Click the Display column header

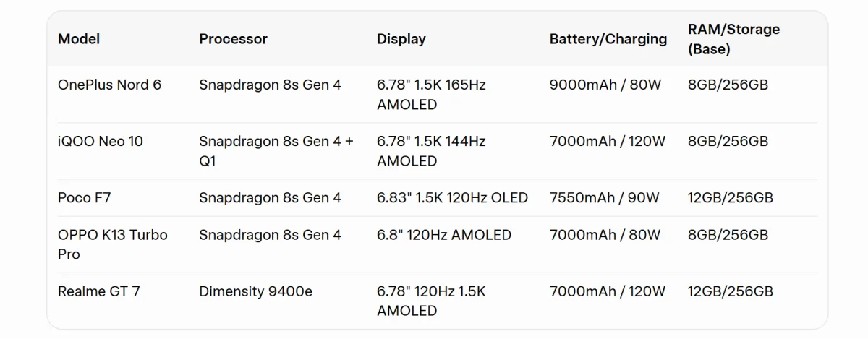coord(401,39)
